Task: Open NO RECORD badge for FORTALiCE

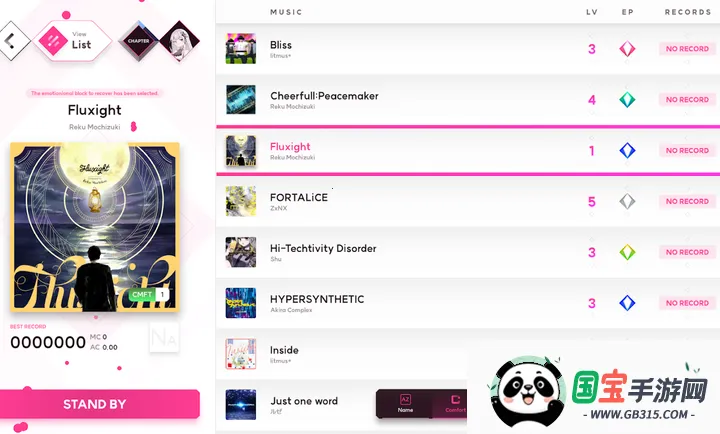Action: 687,201
